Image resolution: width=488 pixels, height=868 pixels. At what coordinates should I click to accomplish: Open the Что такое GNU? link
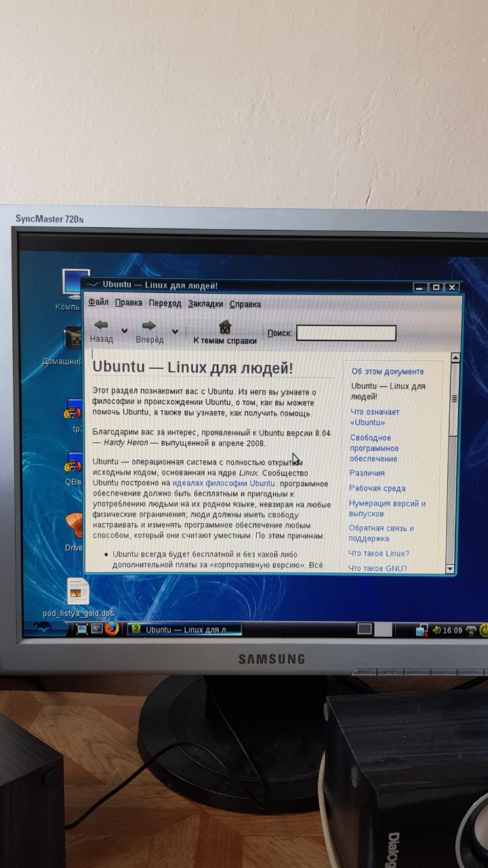pos(378,568)
